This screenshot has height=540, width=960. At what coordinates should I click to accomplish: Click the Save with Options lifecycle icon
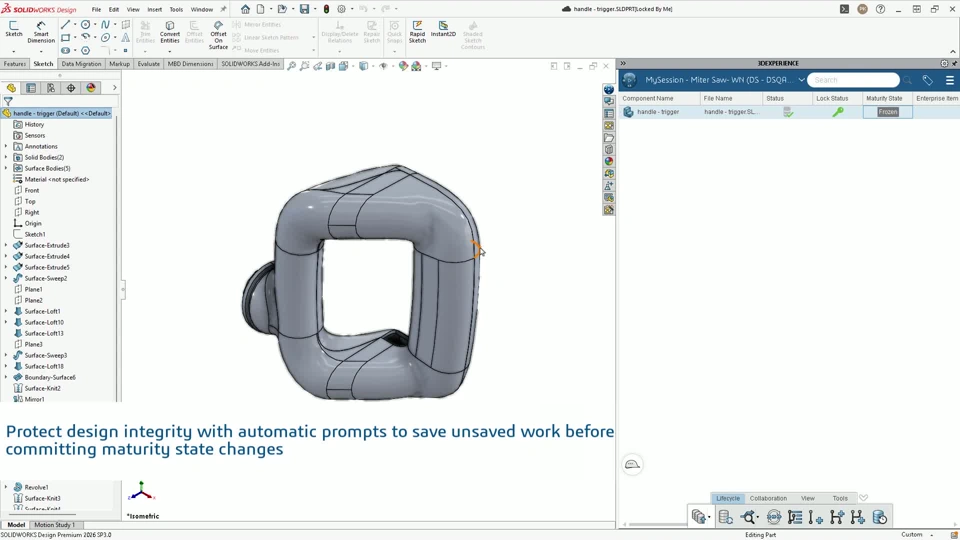[699, 517]
